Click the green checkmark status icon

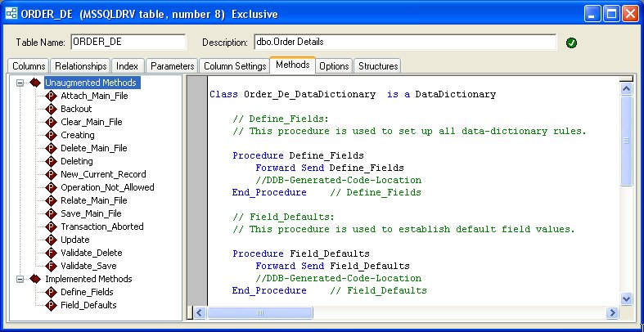pyautogui.click(x=571, y=43)
